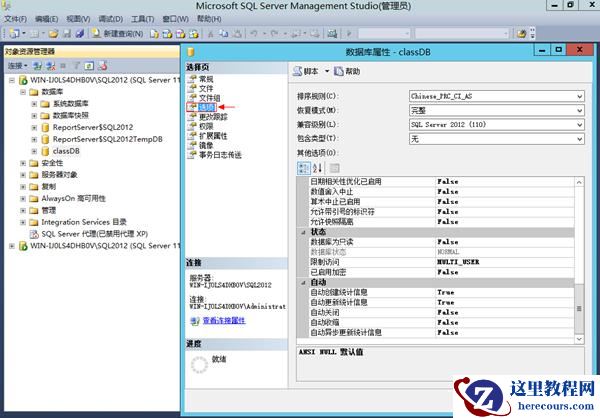This screenshot has height=418, width=600.
Task: Select the Filegroups page in page list
Action: (209, 98)
